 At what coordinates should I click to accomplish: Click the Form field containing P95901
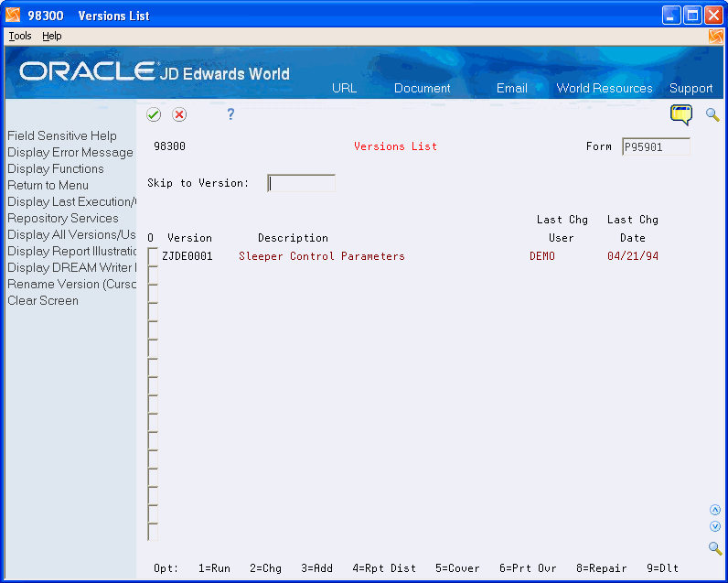click(656, 146)
